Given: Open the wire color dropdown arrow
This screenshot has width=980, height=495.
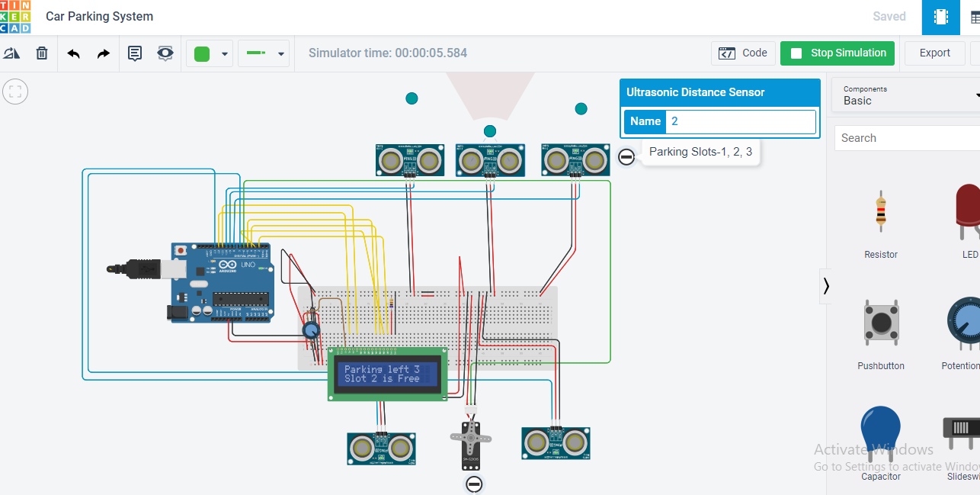Looking at the screenshot, I should 224,54.
